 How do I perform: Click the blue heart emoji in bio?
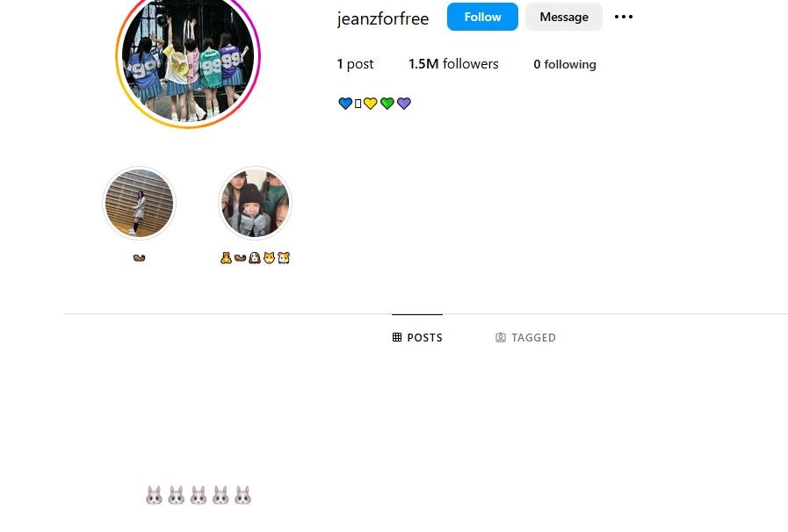tap(345, 104)
